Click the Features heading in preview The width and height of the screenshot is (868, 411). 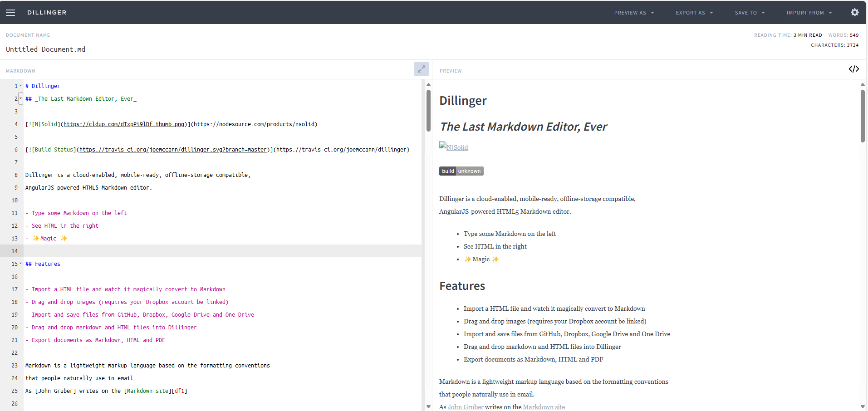[462, 286]
